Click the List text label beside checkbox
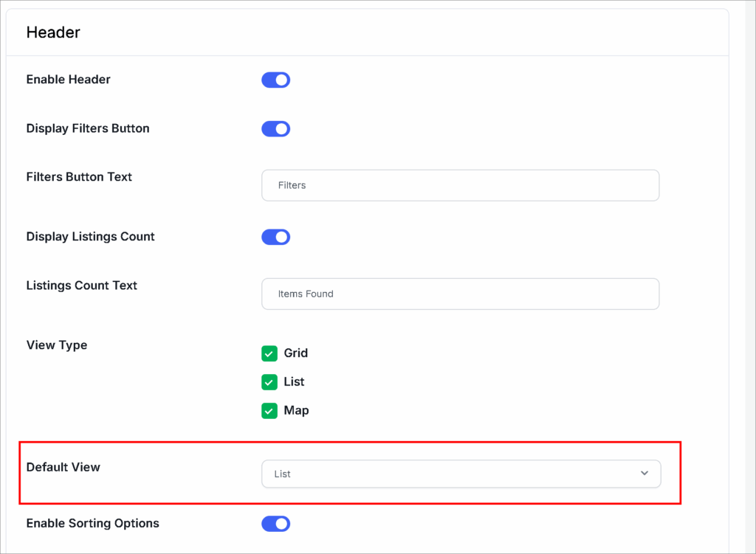756x554 pixels. 294,382
